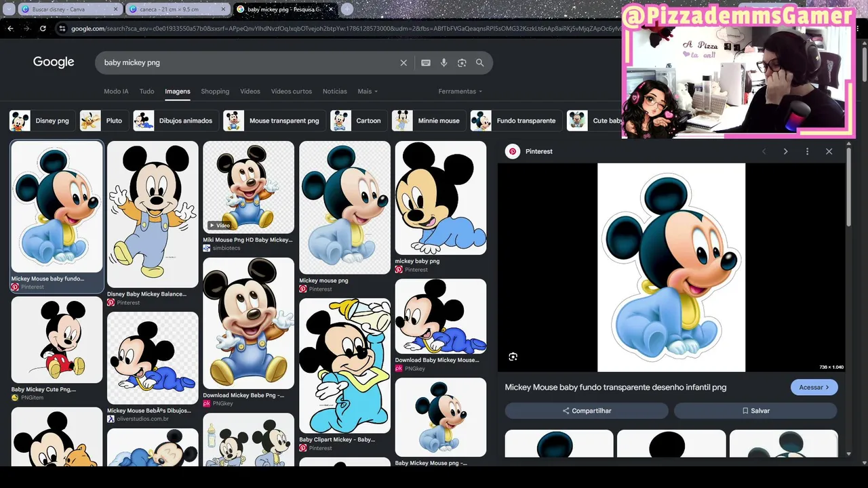Click the large preview image of baby Mickey
The image size is (868, 488).
point(671,268)
